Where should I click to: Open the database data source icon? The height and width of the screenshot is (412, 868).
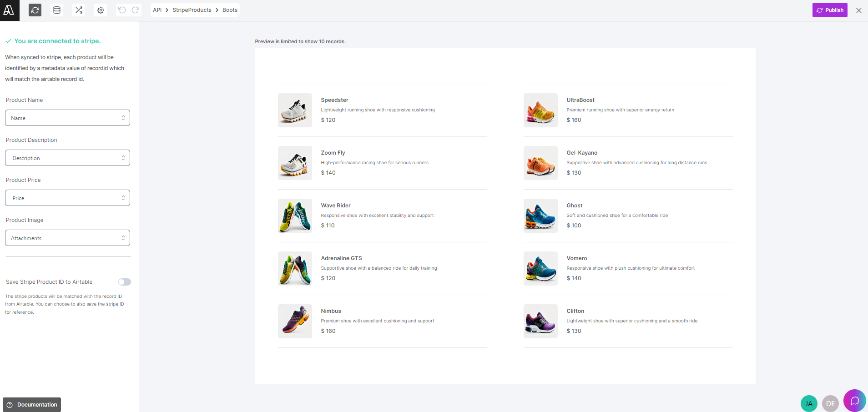pyautogui.click(x=57, y=10)
